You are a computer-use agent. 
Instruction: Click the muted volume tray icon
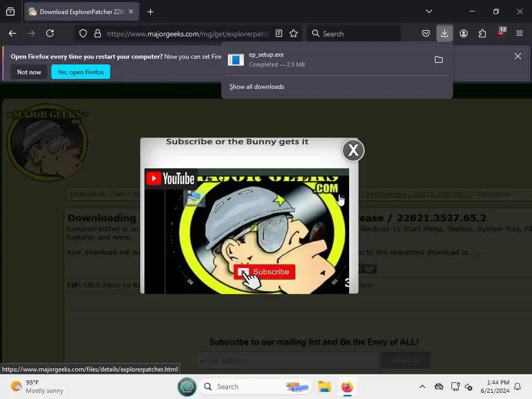[469, 387]
